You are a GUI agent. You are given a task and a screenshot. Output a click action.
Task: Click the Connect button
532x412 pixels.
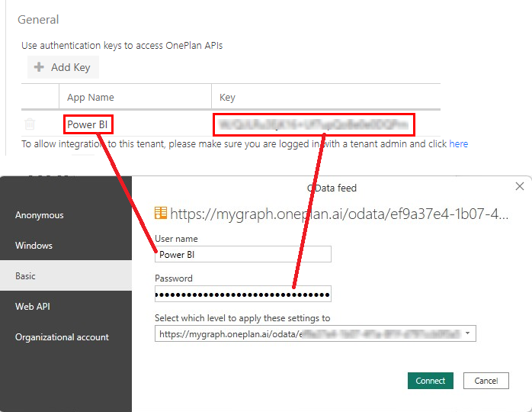[430, 381]
